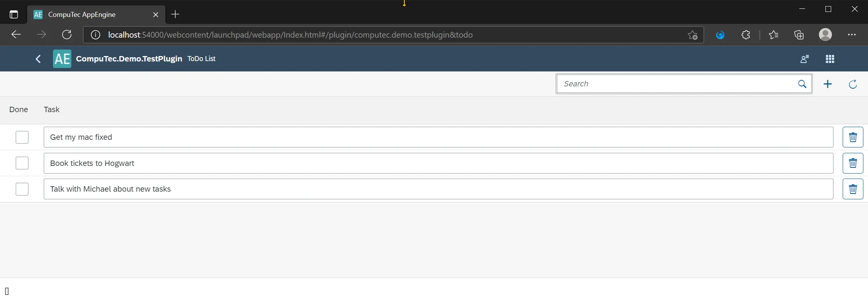Viewport: 868px width, 303px height.
Task: Focus the Search input field
Action: coord(675,84)
